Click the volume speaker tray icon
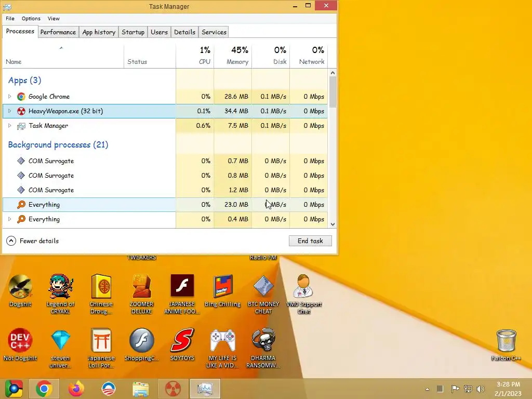This screenshot has height=399, width=532. click(480, 389)
